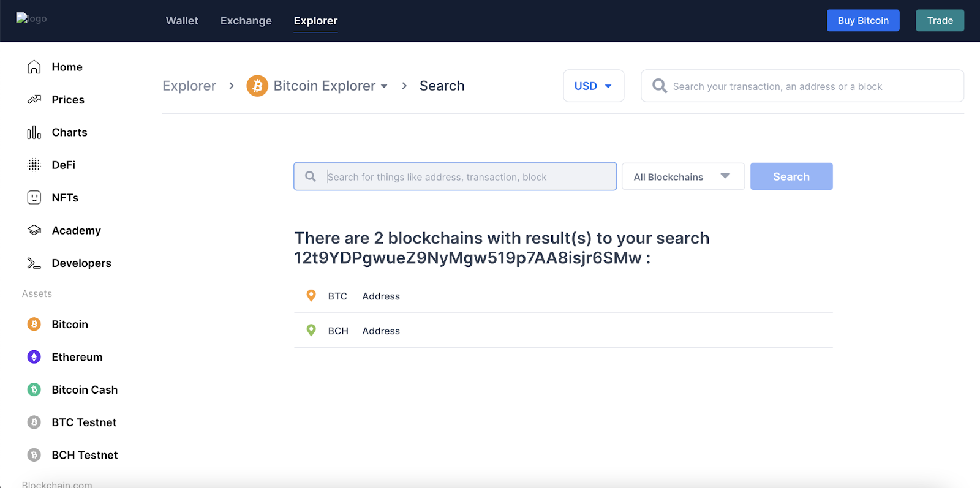Image resolution: width=980 pixels, height=488 pixels.
Task: Click the purple Ethereum asset icon
Action: [x=34, y=356]
